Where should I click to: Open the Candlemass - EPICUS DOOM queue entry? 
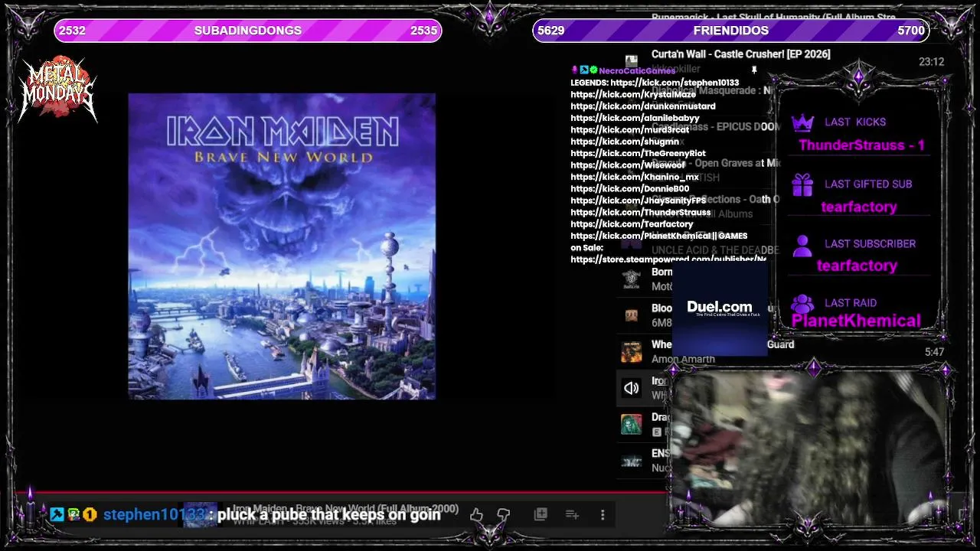click(x=716, y=127)
